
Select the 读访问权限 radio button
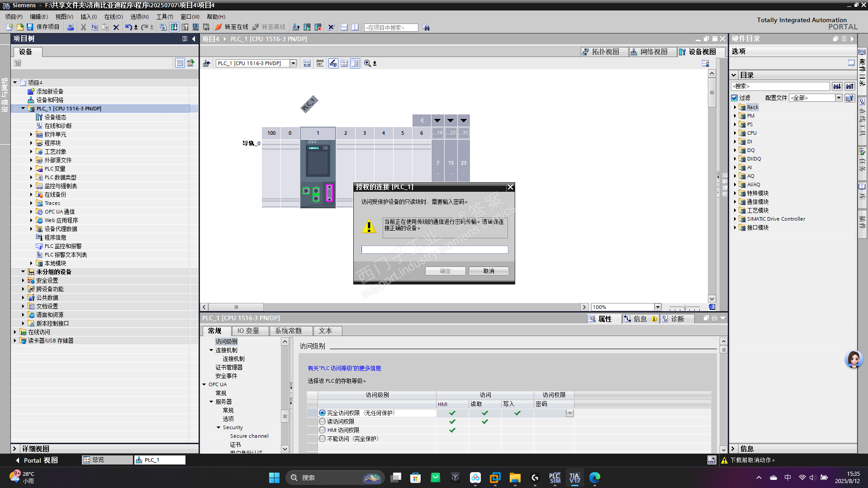[x=322, y=422]
